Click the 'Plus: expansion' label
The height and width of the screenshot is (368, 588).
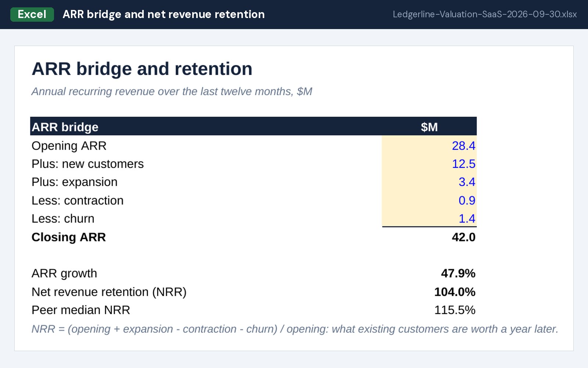tap(75, 182)
